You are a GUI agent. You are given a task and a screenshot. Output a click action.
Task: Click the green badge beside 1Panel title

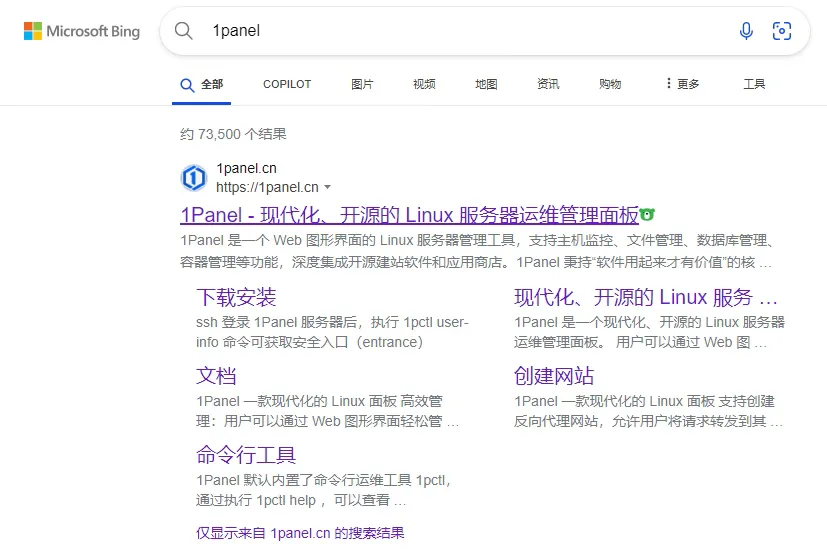click(x=648, y=214)
